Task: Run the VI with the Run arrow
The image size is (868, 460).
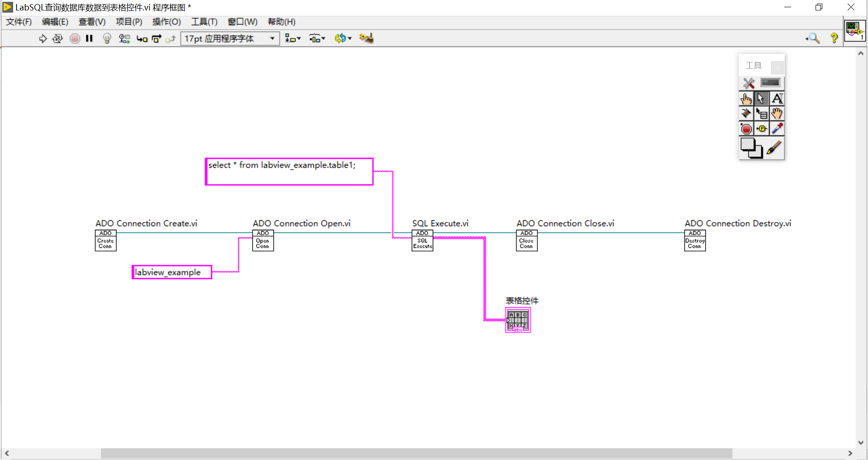Action: pyautogui.click(x=43, y=38)
